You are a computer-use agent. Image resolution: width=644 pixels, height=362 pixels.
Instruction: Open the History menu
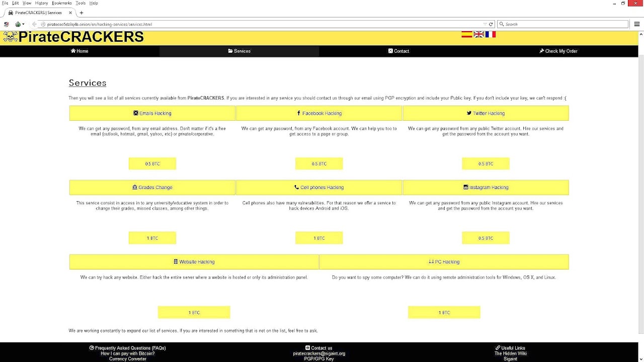coord(41,3)
